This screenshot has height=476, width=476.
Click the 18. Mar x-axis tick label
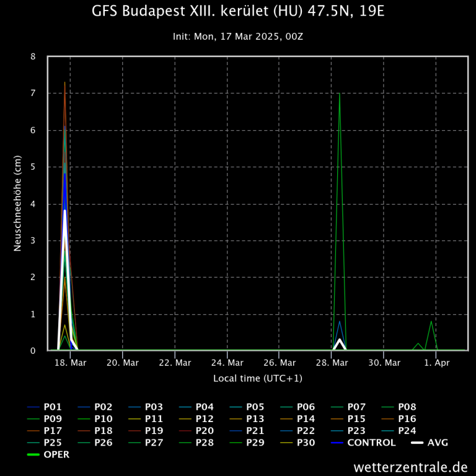pyautogui.click(x=70, y=363)
